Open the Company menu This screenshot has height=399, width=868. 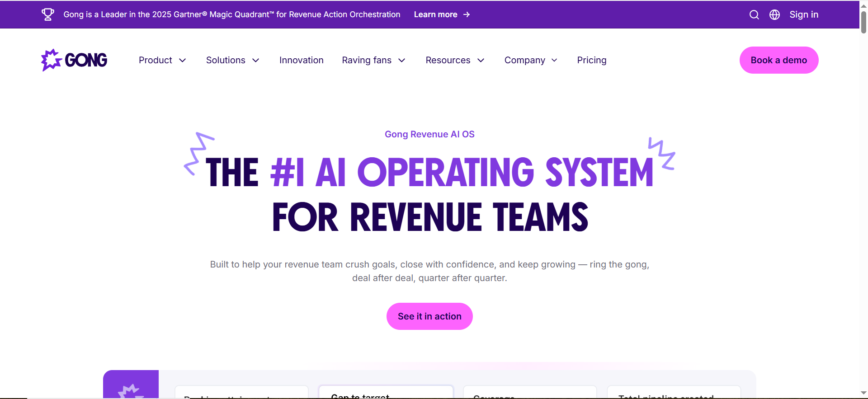pos(525,60)
